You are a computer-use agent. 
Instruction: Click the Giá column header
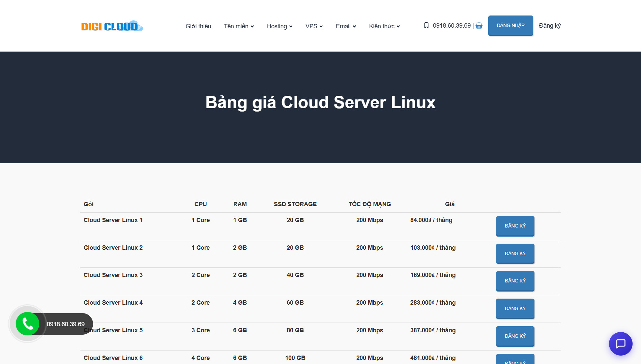[450, 204]
